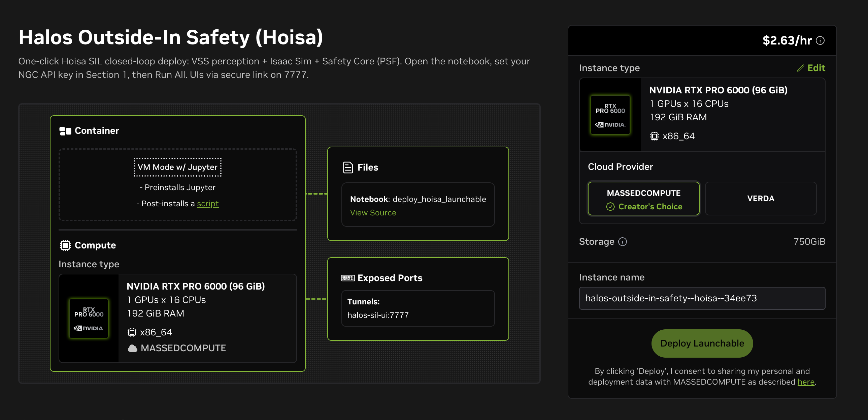Open the 'here' data sharing link
The image size is (868, 420).
point(806,382)
